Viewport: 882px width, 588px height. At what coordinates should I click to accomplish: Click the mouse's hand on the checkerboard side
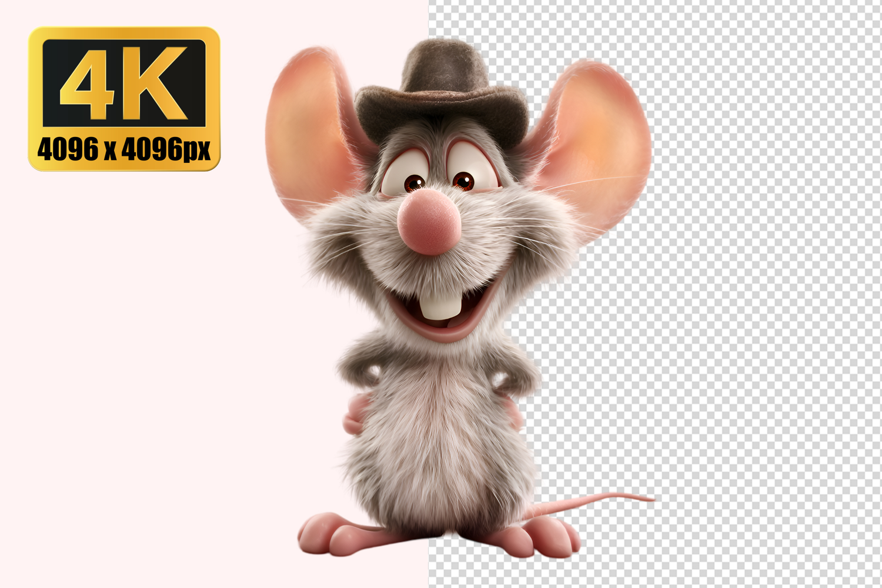[x=514, y=410]
